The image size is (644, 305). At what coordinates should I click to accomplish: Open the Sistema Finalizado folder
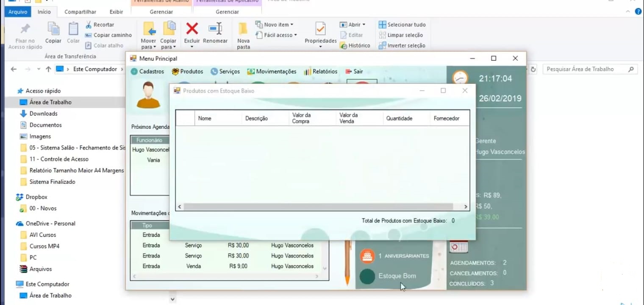52,182
